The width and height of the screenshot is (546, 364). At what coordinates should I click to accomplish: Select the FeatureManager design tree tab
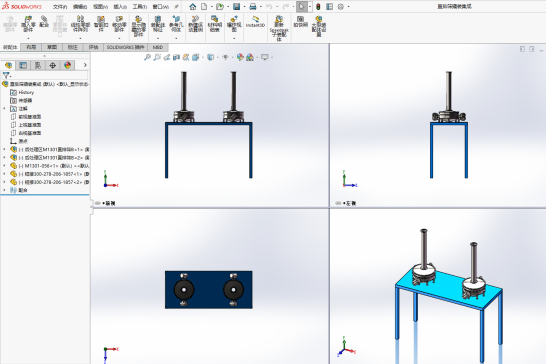[8, 65]
